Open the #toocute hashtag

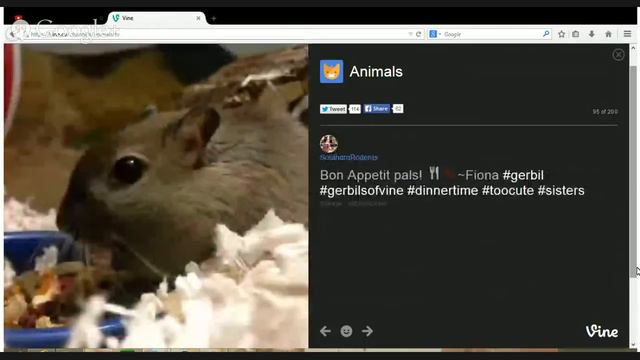508,191
